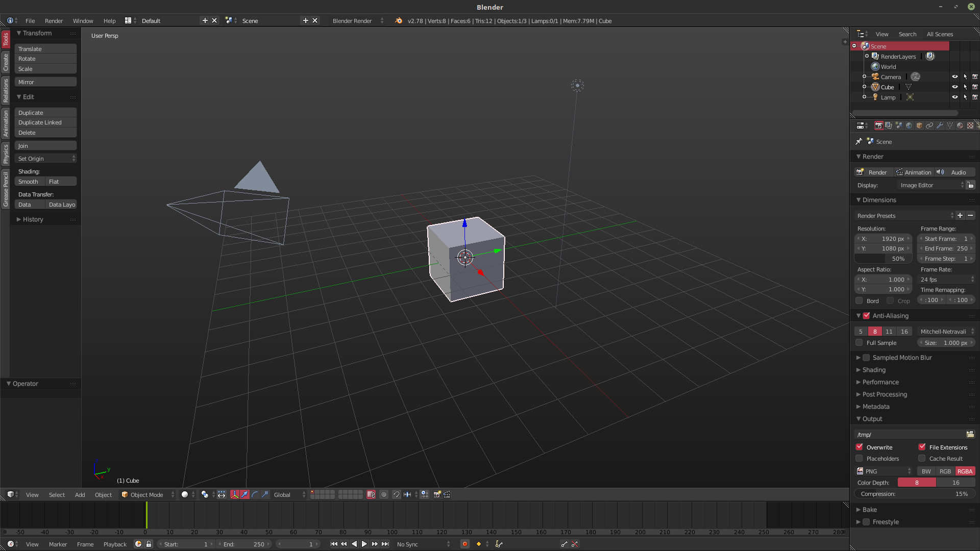Enable the Cache Result checkbox
Screen dimensions: 980x551
pos(922,458)
